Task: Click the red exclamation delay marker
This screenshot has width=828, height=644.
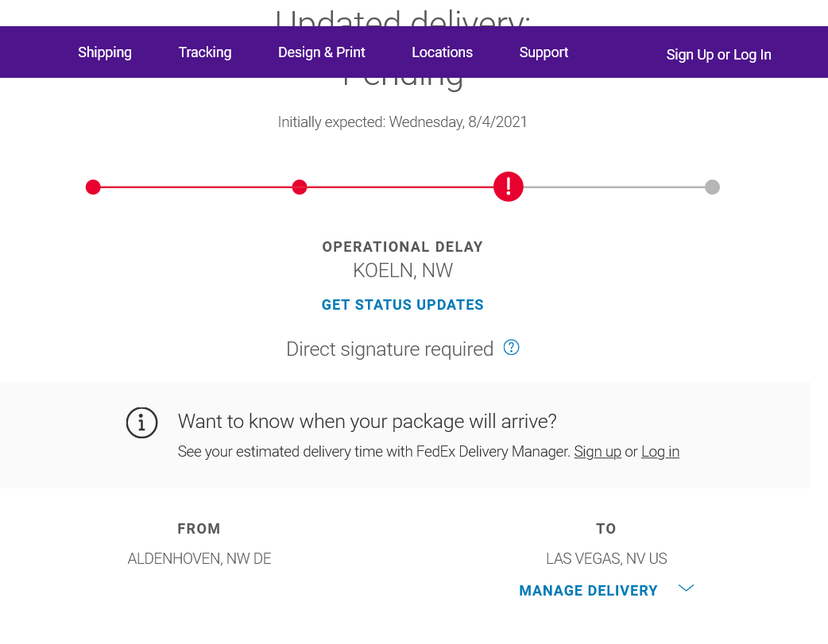Action: pos(509,187)
